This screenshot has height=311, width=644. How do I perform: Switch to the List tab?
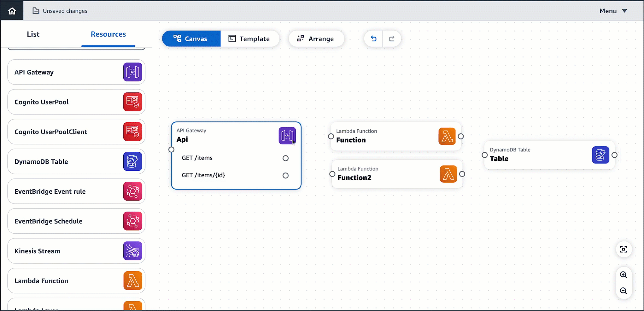coord(33,34)
